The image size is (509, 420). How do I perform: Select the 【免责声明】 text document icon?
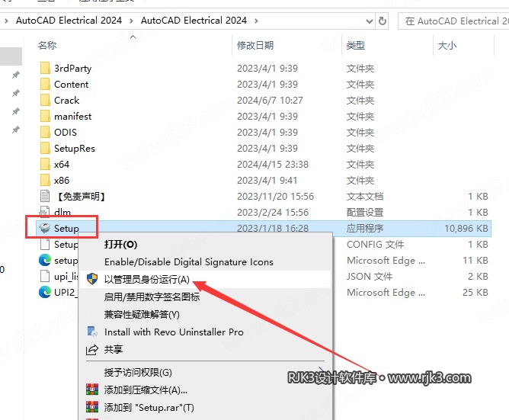[45, 196]
